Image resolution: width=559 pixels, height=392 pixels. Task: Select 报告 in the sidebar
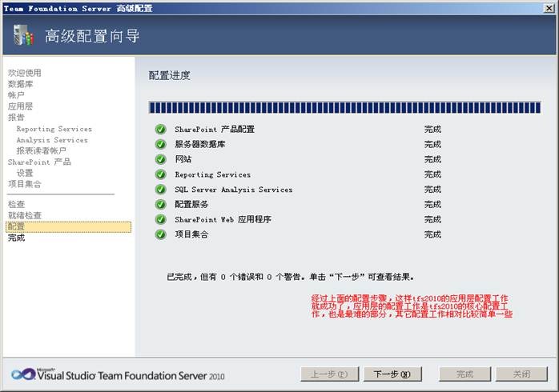[16, 117]
